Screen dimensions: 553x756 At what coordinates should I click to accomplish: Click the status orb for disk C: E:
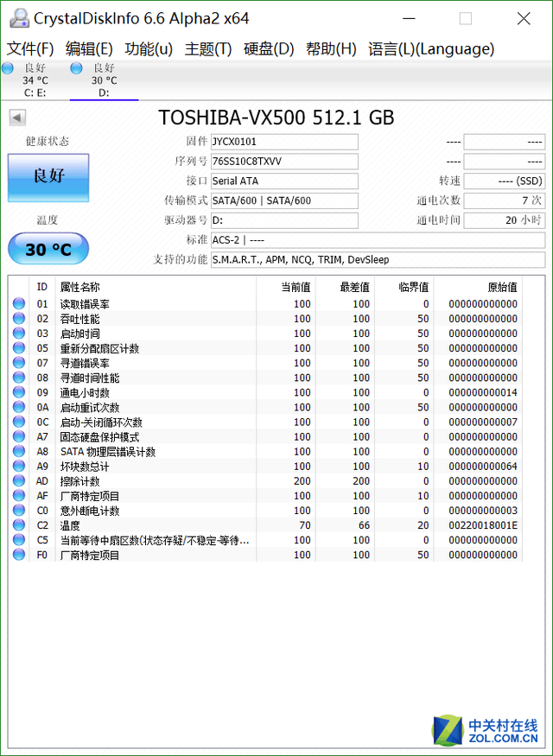pyautogui.click(x=8, y=68)
